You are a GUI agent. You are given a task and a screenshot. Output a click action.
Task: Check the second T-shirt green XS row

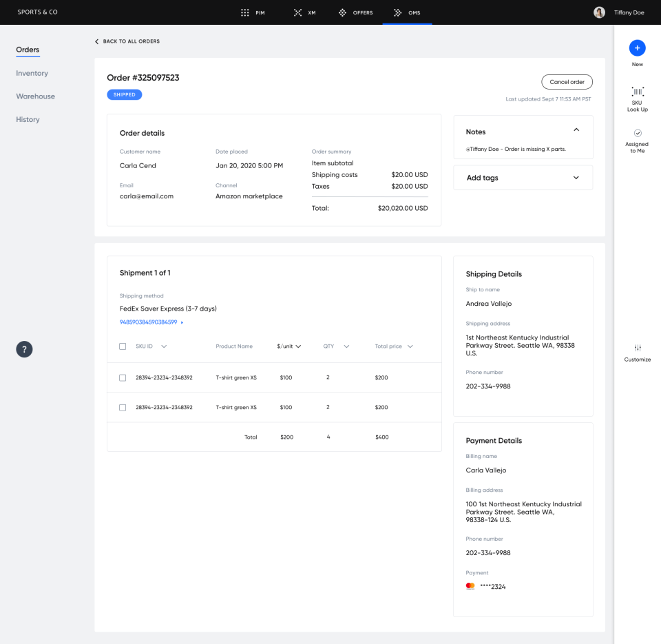[123, 407]
